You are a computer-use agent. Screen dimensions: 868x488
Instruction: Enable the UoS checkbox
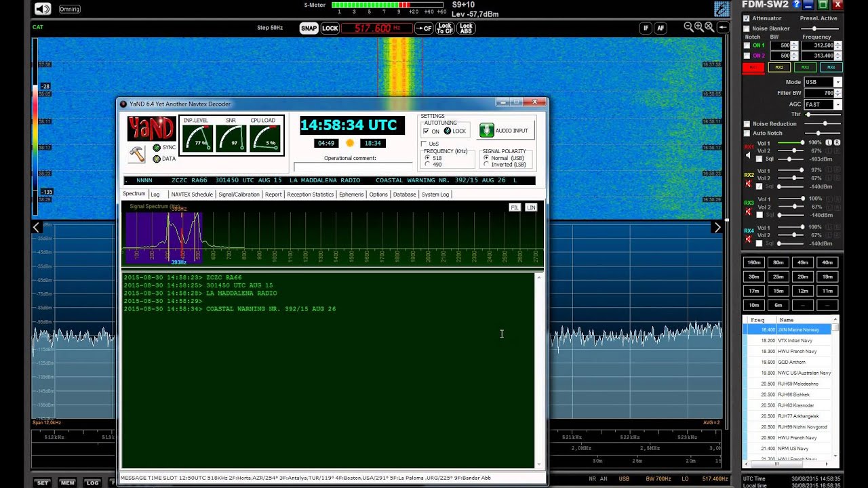tap(424, 144)
